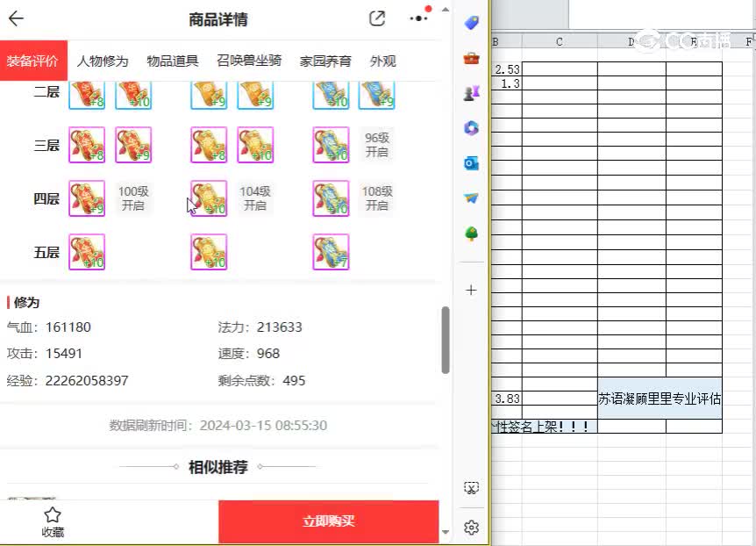The height and width of the screenshot is (546, 756).
Task: Open the screenshot capture tool near the bottom
Action: 471,487
